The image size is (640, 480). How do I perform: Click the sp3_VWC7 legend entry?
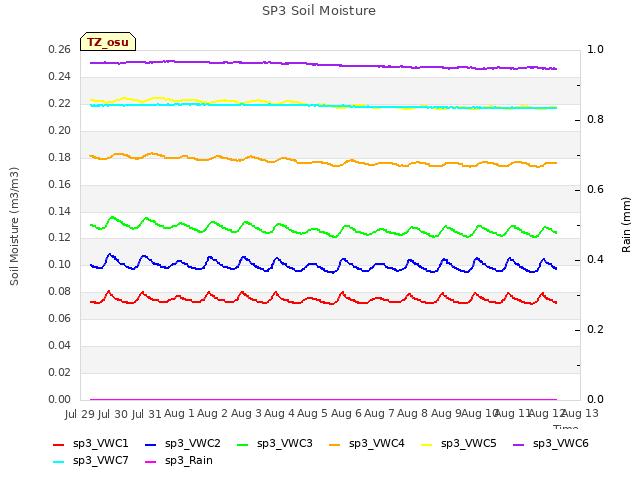coord(91,461)
